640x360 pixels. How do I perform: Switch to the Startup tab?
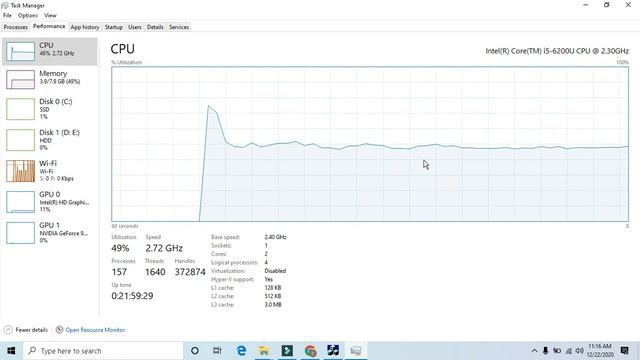point(113,27)
